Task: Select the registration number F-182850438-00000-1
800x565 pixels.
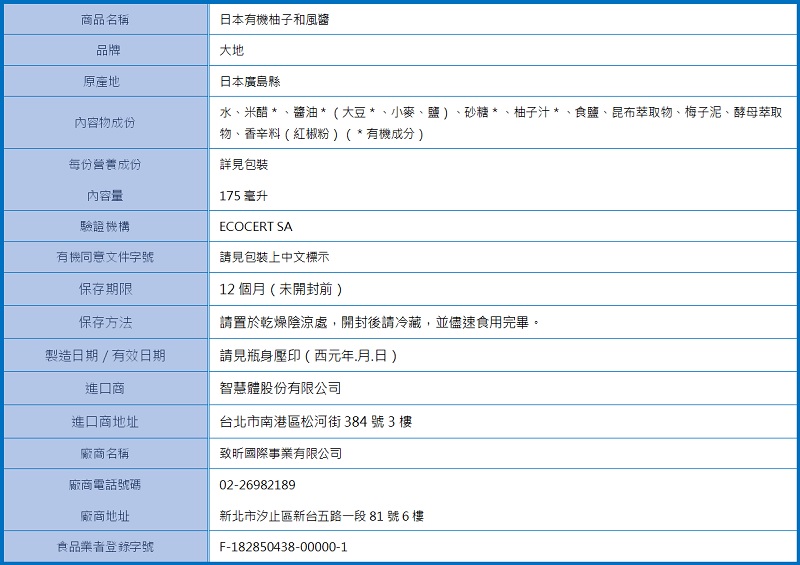Action: tap(283, 547)
